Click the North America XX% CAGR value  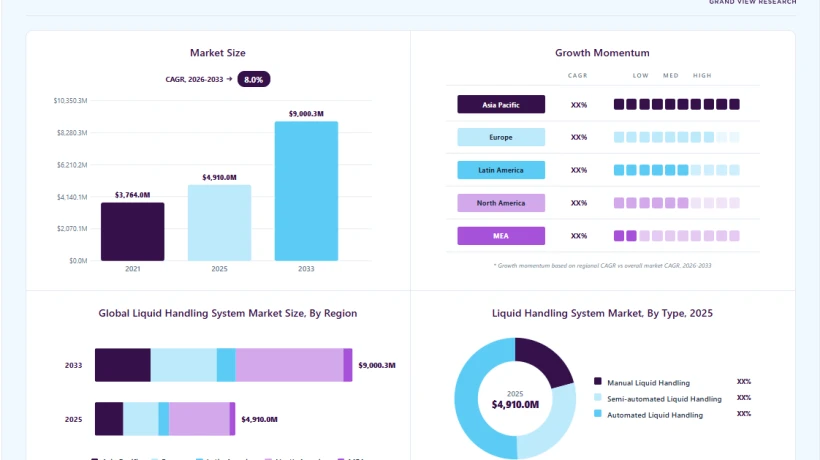579,203
